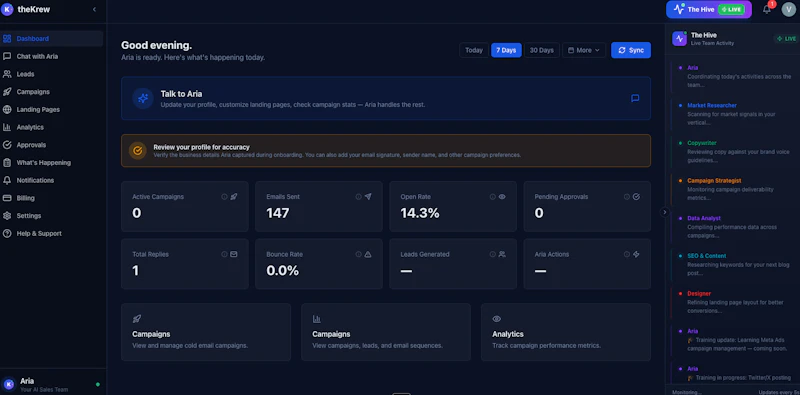Open the Dashboard sidebar item
Screen dimensions: 800x395
(x=52, y=39)
